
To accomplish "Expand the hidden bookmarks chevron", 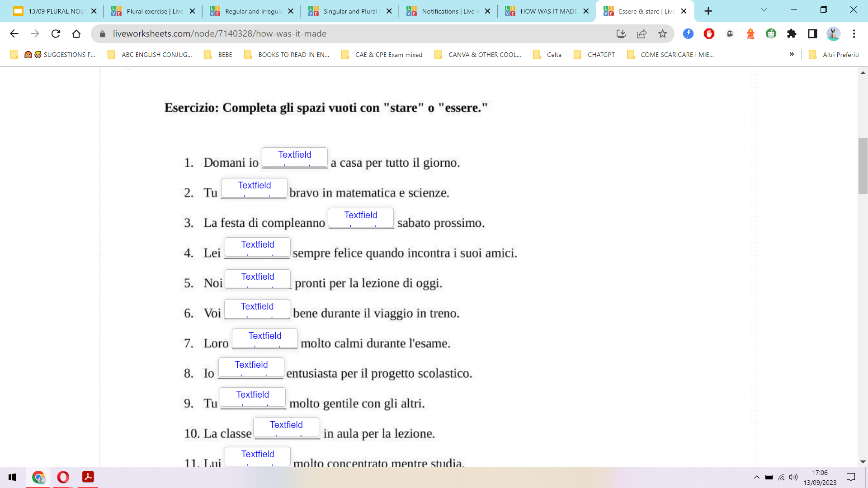I will 792,54.
